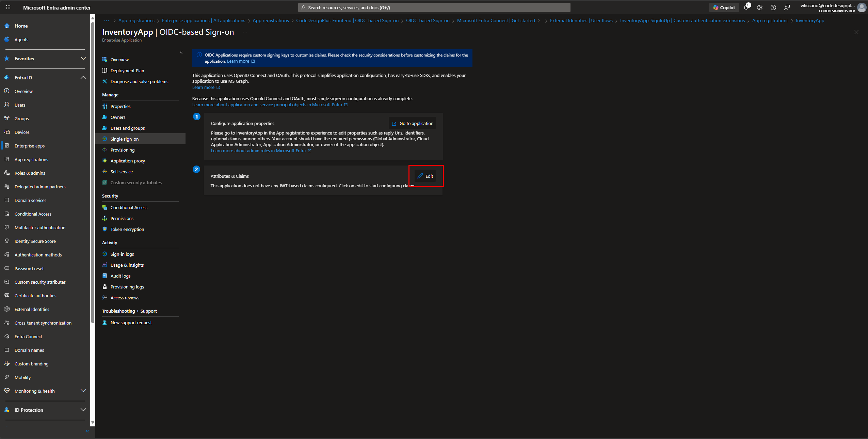The width and height of the screenshot is (868, 439).
Task: Click the App registrations nav icon
Action: (7, 159)
